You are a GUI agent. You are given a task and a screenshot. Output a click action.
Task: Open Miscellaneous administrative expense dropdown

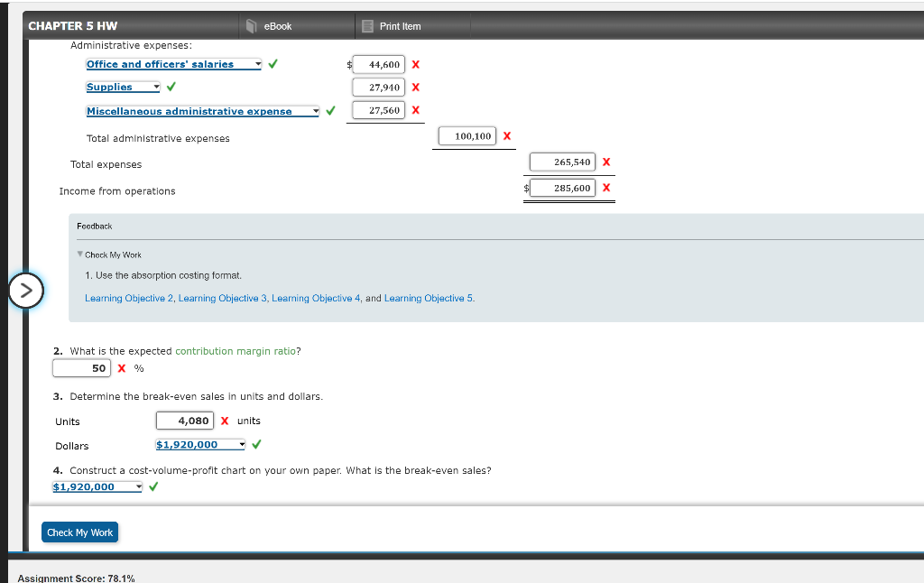pyautogui.click(x=203, y=111)
